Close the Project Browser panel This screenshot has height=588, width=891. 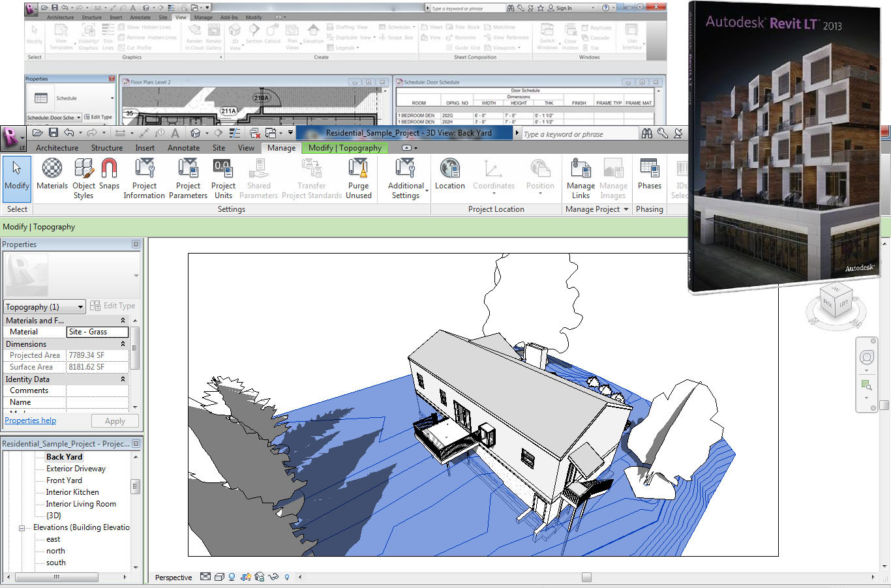[x=136, y=444]
